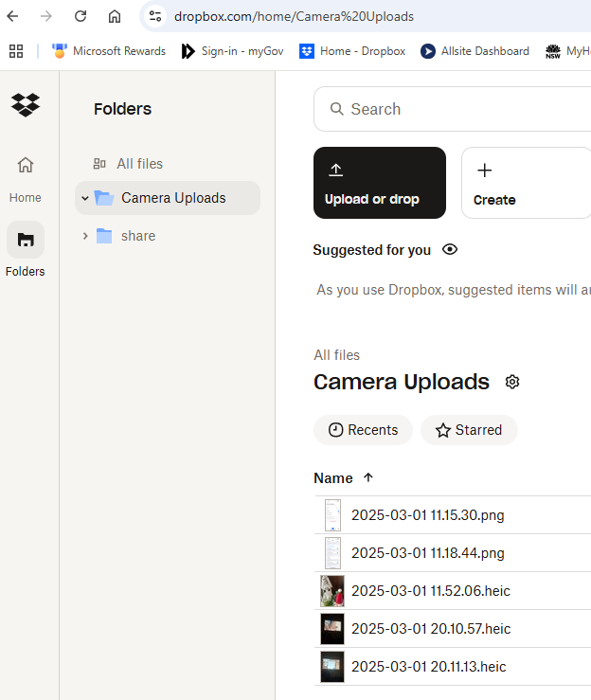This screenshot has height=700, width=591.
Task: Toggle visibility of Suggested for you
Action: pyautogui.click(x=450, y=250)
